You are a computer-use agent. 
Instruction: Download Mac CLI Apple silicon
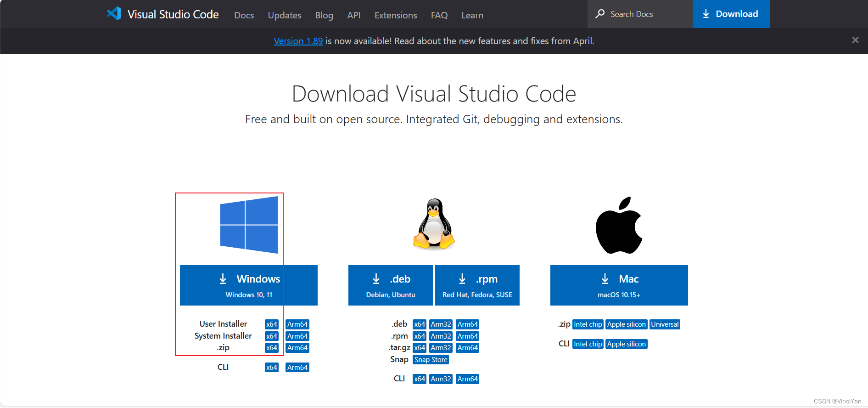coord(627,344)
